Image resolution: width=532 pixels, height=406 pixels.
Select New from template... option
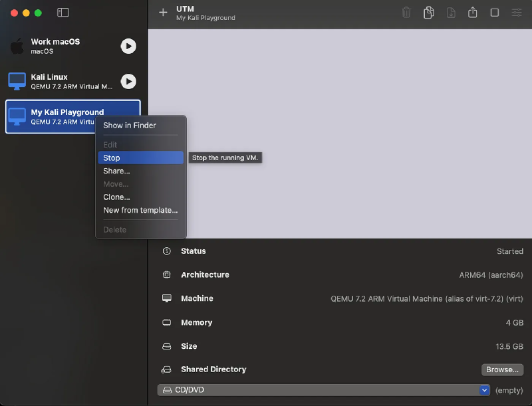(140, 210)
